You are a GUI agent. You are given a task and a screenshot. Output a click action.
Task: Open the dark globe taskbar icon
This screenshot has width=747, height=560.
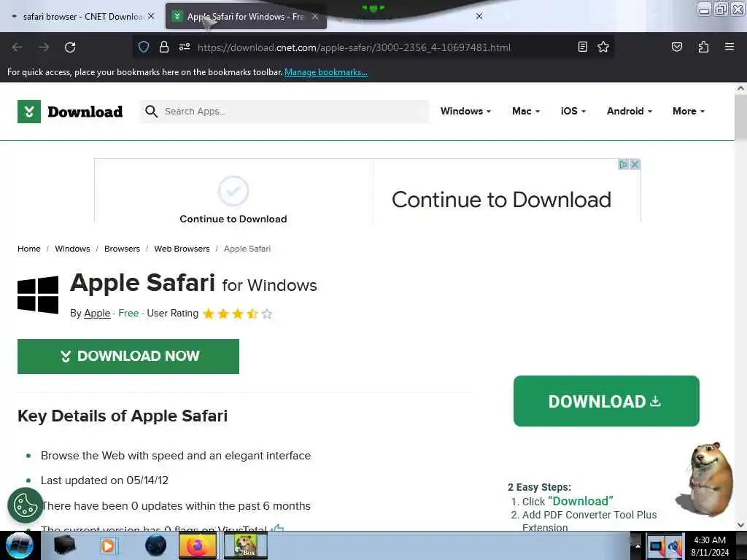tap(156, 545)
